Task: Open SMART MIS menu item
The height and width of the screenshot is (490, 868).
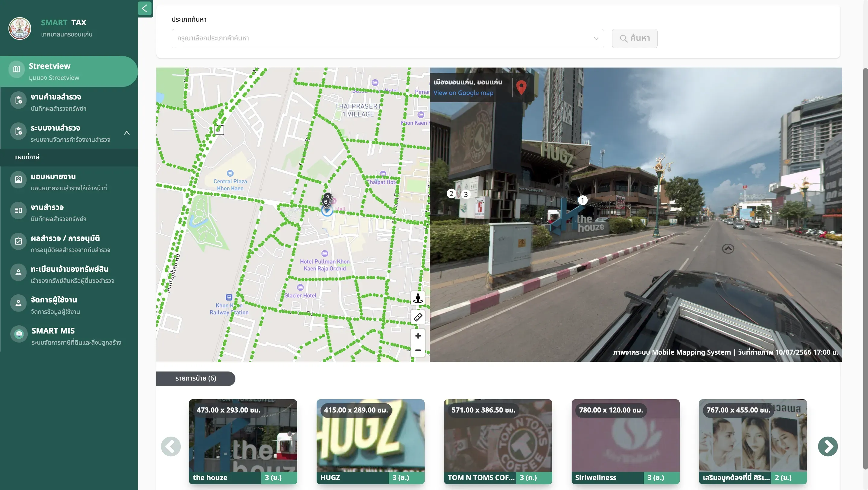Action: pos(69,336)
